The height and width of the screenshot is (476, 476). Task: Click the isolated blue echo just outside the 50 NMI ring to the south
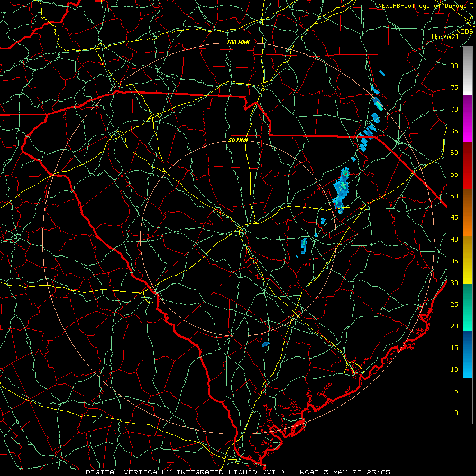[x=266, y=344]
